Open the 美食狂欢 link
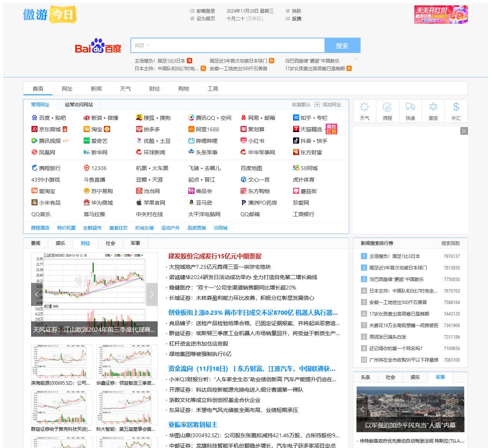Viewport: 491px width, 448px height. 119,228
